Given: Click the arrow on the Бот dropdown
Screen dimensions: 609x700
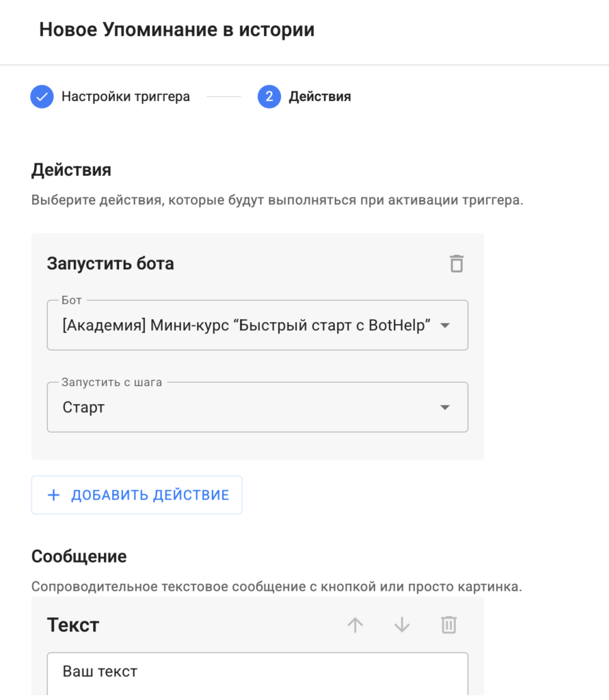Looking at the screenshot, I should coord(445,325).
